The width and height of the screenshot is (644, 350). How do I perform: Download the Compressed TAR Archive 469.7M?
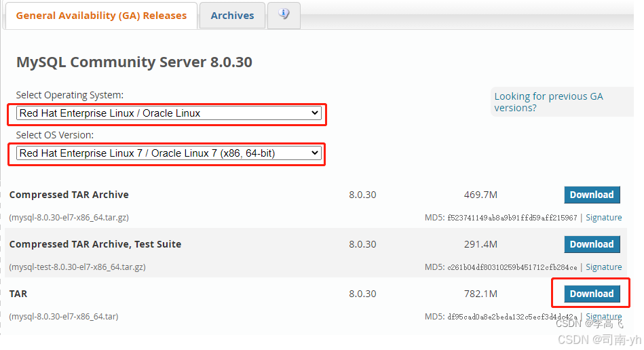tap(592, 195)
